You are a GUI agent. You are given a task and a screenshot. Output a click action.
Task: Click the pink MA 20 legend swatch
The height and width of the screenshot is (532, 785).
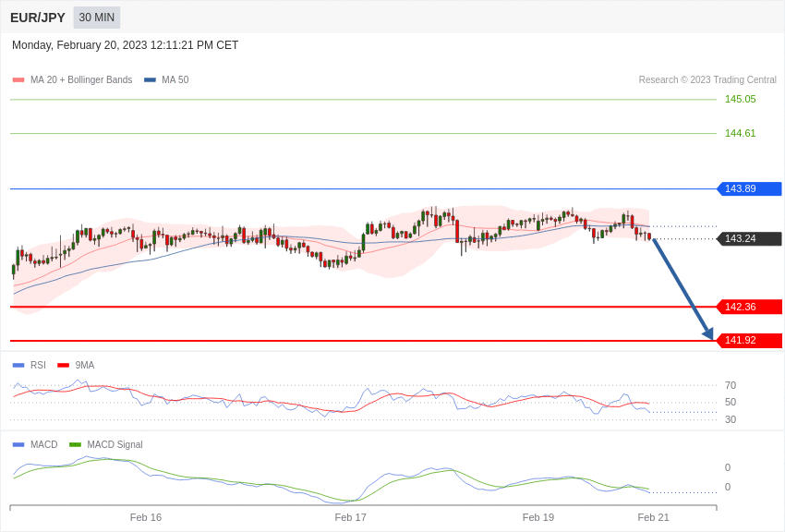click(18, 80)
